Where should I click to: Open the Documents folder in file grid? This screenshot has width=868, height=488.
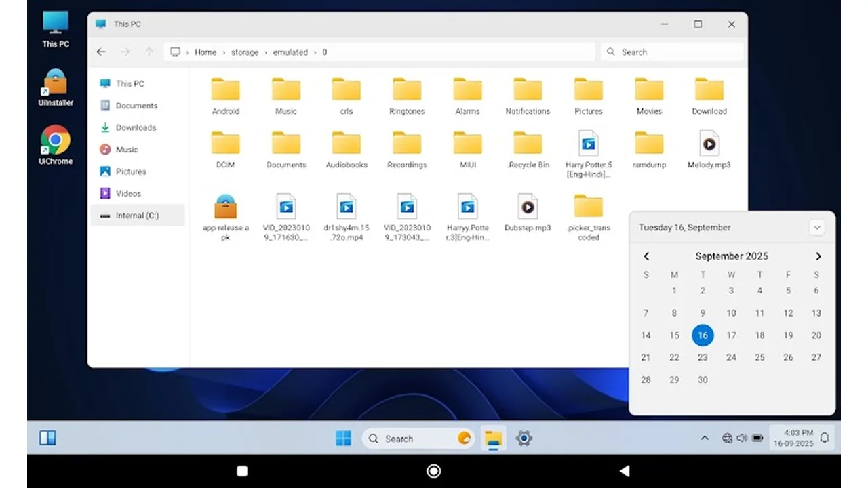tap(286, 150)
